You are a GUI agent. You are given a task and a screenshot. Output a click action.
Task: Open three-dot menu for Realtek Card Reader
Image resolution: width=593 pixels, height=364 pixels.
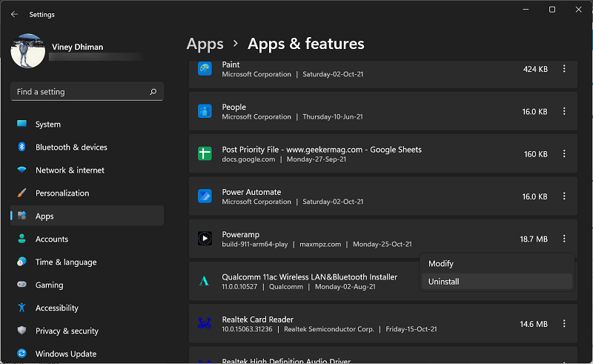tap(564, 323)
